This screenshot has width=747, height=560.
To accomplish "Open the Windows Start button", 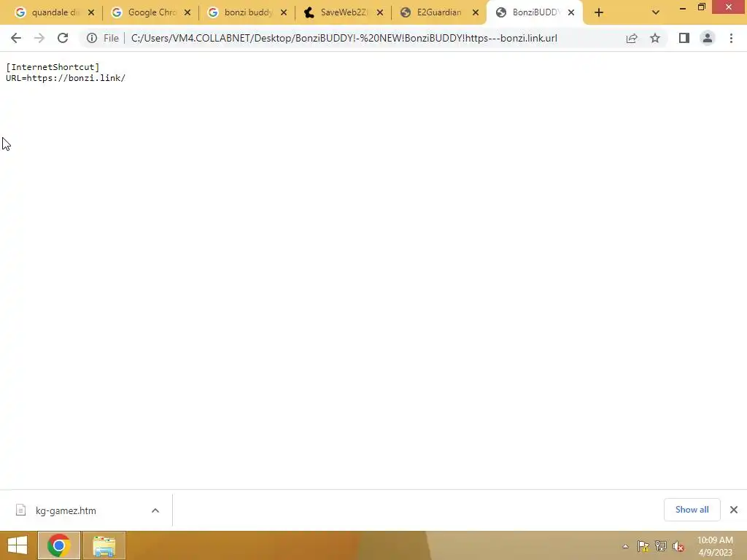I will 18,545.
